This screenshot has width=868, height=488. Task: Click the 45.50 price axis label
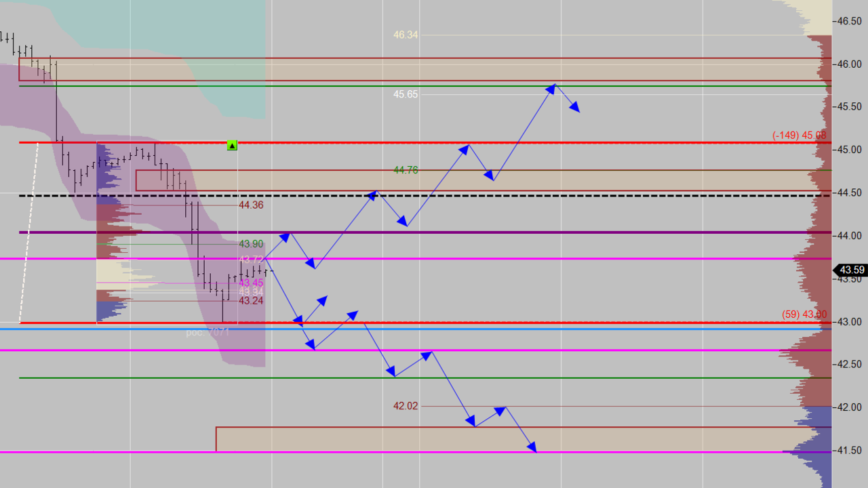850,107
